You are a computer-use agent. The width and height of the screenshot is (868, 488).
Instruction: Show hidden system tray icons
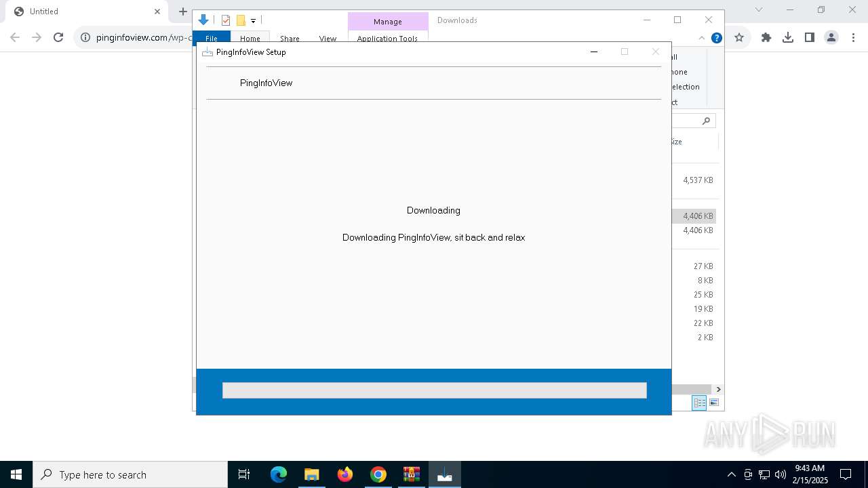[x=731, y=474]
